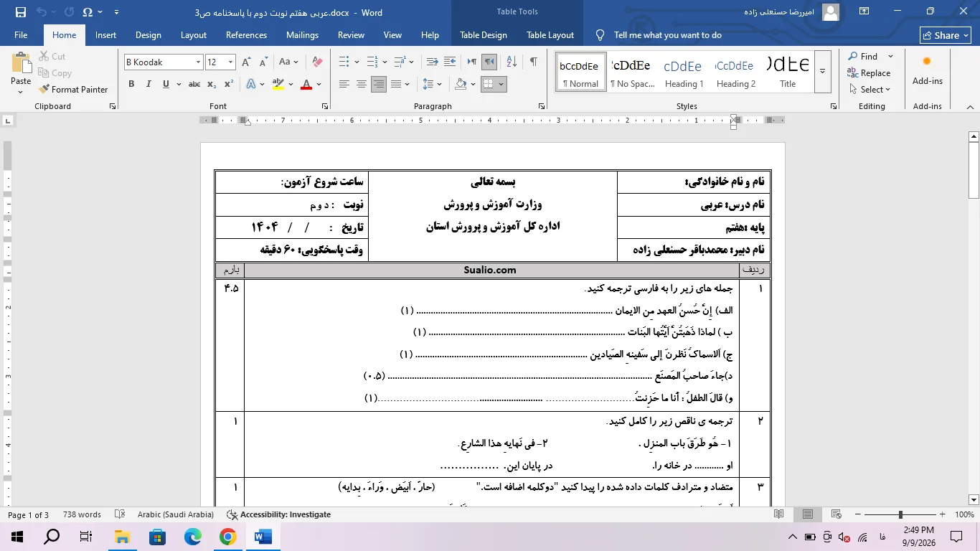Image resolution: width=980 pixels, height=551 pixels.
Task: Open the font size dropdown showing 12
Action: (x=230, y=62)
